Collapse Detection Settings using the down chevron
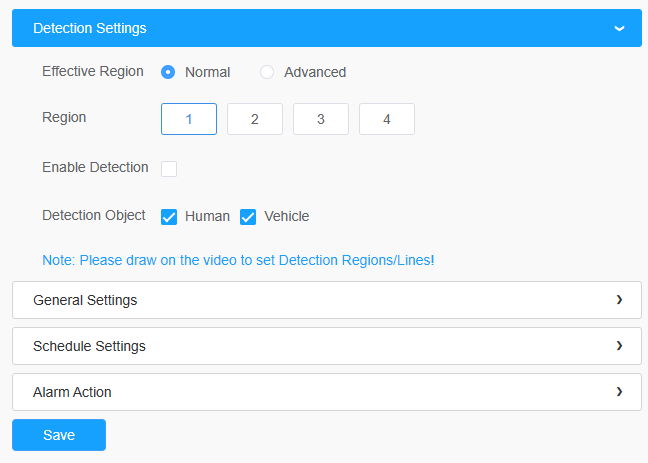This screenshot has width=648, height=463. pyautogui.click(x=619, y=29)
